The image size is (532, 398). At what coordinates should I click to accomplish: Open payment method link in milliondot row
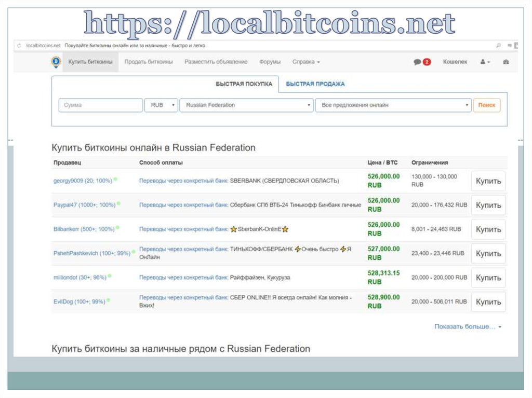coord(183,277)
